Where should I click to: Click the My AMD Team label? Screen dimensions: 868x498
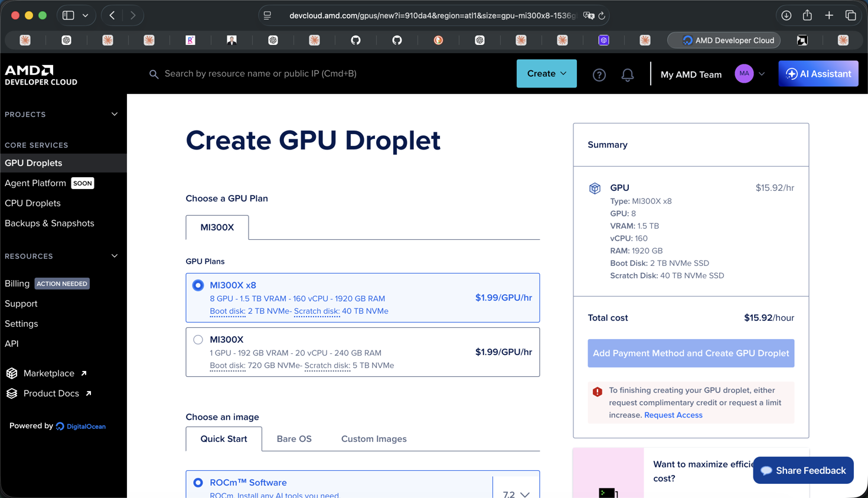[x=691, y=74]
